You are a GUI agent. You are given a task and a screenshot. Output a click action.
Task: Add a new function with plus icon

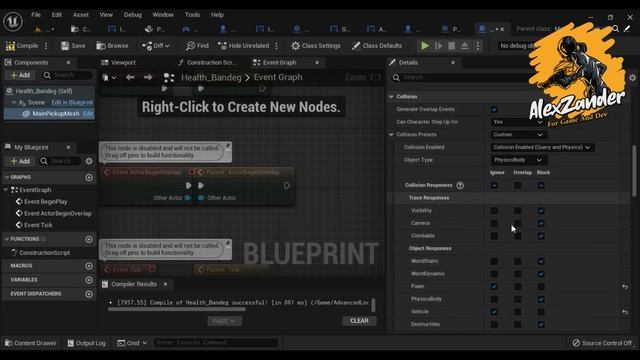tap(89, 239)
